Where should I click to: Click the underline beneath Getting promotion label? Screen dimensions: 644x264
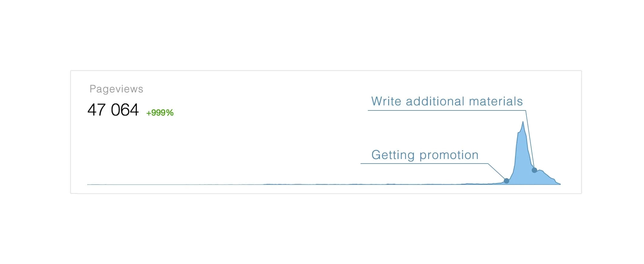pos(424,164)
